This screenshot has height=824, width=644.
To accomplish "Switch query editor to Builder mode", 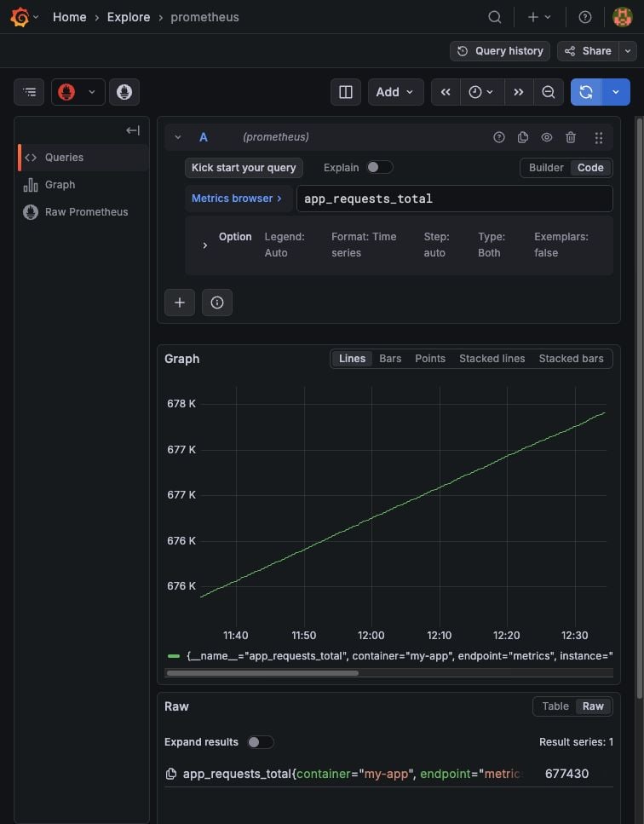I will (546, 168).
